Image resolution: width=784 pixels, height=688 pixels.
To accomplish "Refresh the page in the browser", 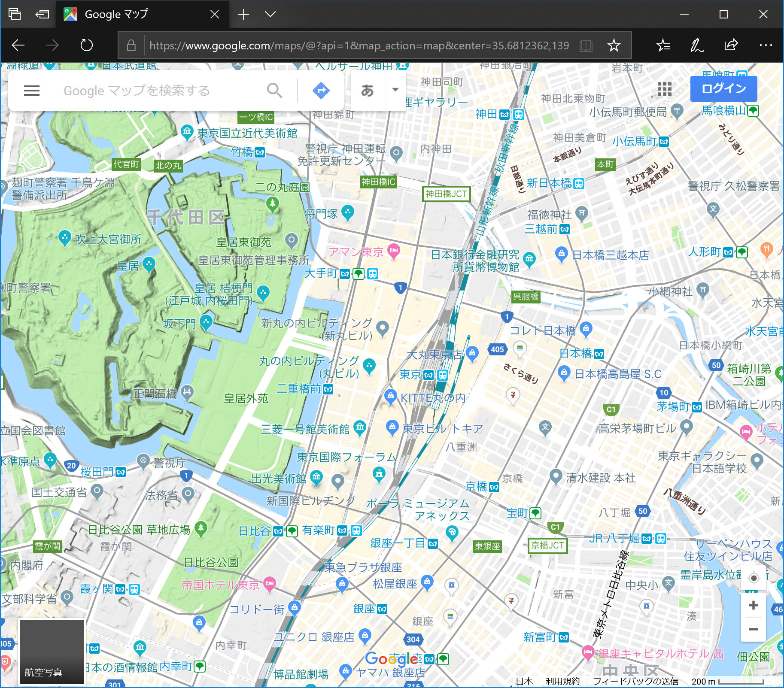I will click(x=87, y=45).
